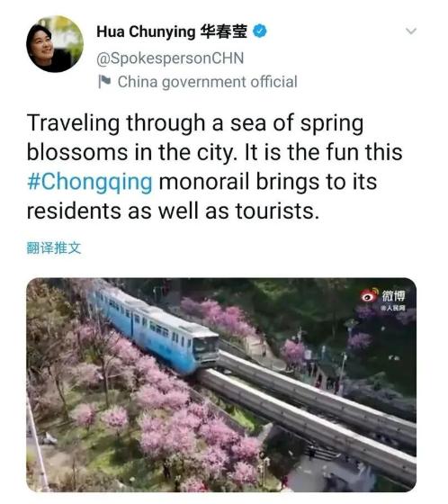This screenshot has width=448, height=504.
Task: Click the word tourists ending the tweet
Action: (x=277, y=211)
